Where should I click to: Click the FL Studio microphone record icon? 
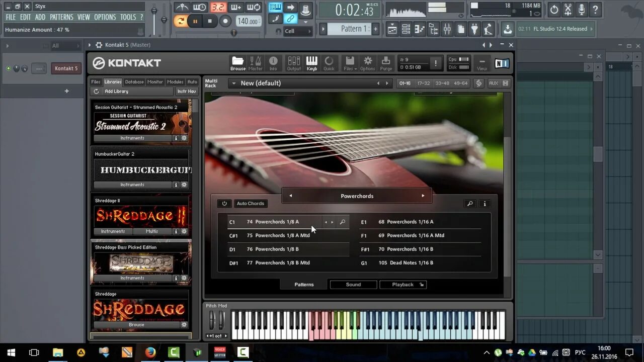click(x=582, y=9)
